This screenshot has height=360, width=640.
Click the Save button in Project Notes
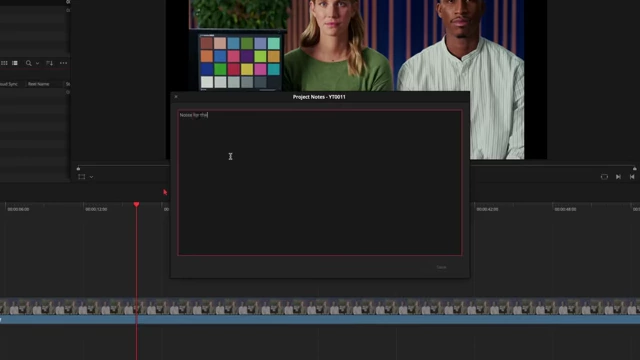[441, 267]
